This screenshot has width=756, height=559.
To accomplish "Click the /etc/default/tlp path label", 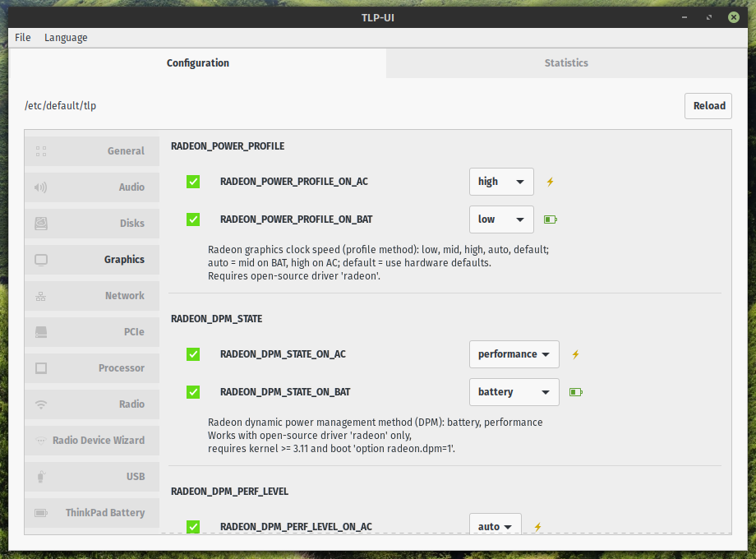I will coord(60,106).
